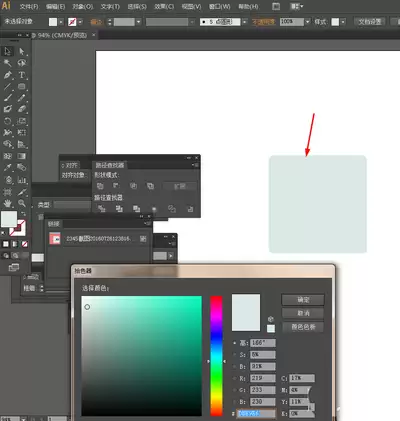400x421 pixels.
Task: Click the 确定 button in color picker
Action: coord(303,300)
